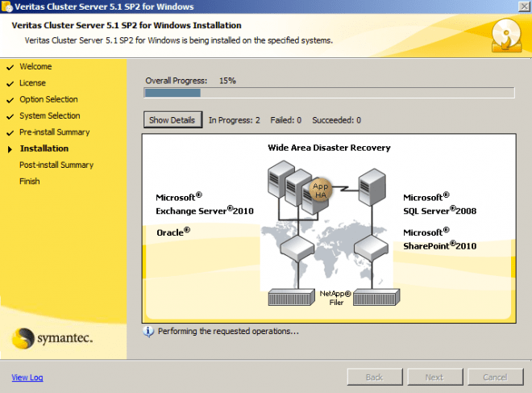The width and height of the screenshot is (532, 393).
Task: Click the right NetApp Filer storage icon
Action: [x=376, y=298]
